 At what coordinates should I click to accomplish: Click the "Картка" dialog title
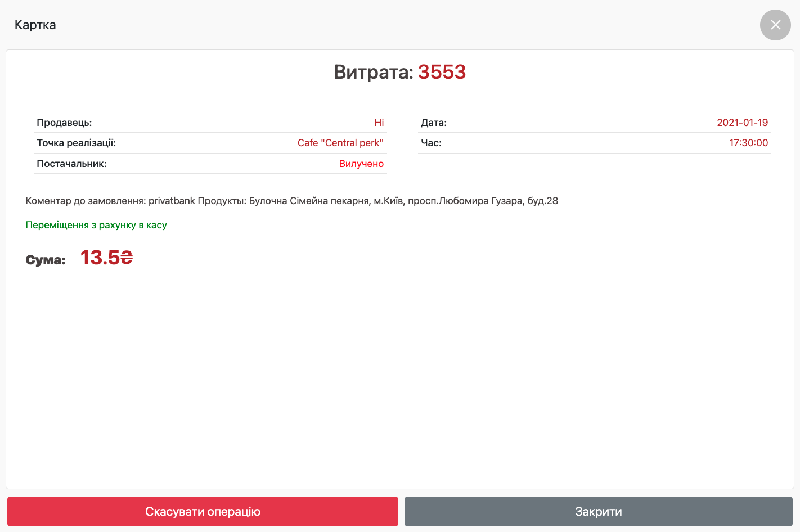tap(35, 25)
